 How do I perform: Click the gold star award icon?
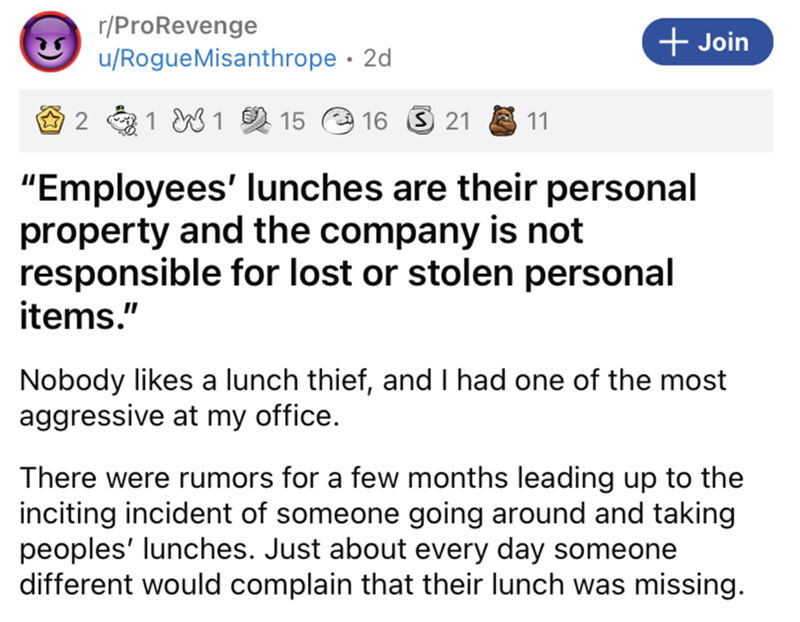pyautogui.click(x=45, y=122)
